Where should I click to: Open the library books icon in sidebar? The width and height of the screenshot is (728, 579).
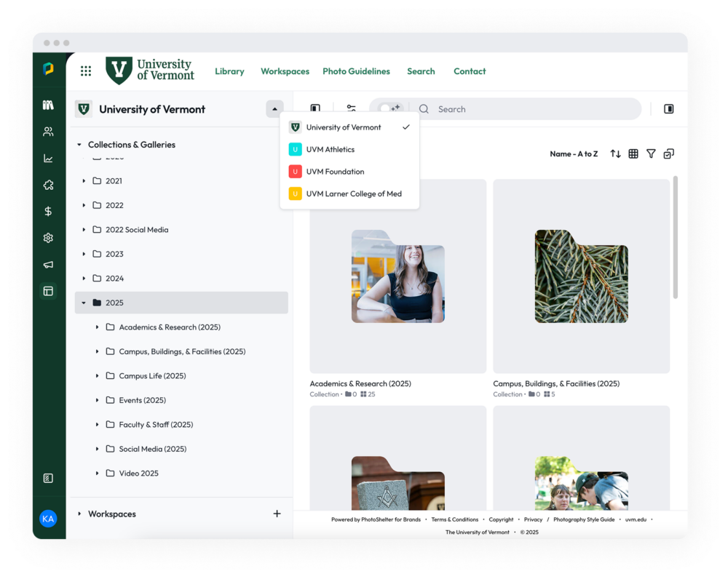[x=48, y=105]
